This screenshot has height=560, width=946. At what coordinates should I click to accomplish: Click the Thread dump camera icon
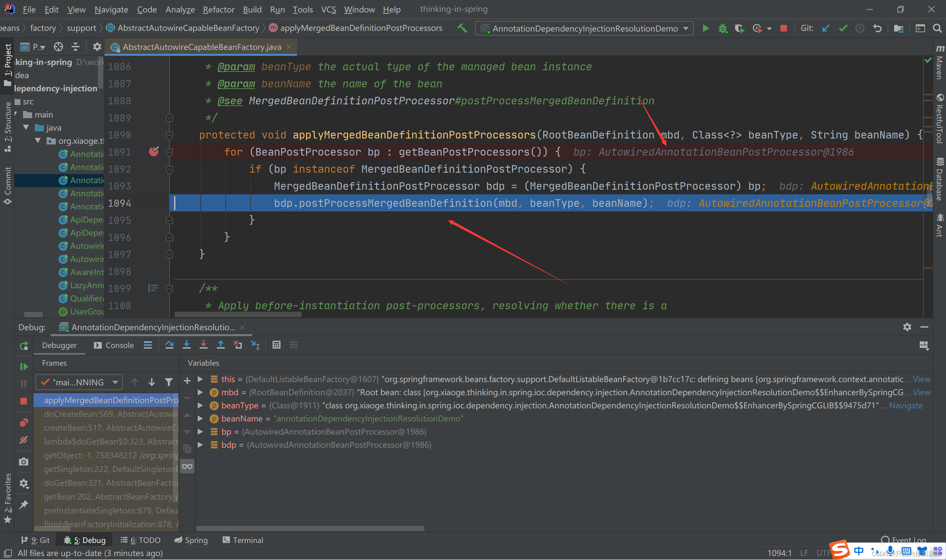[24, 462]
